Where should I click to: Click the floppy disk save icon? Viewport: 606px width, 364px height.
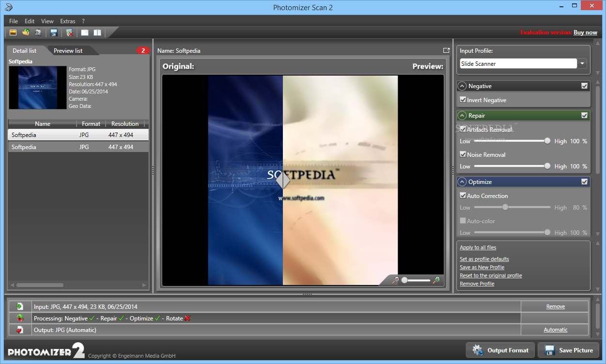coord(54,32)
